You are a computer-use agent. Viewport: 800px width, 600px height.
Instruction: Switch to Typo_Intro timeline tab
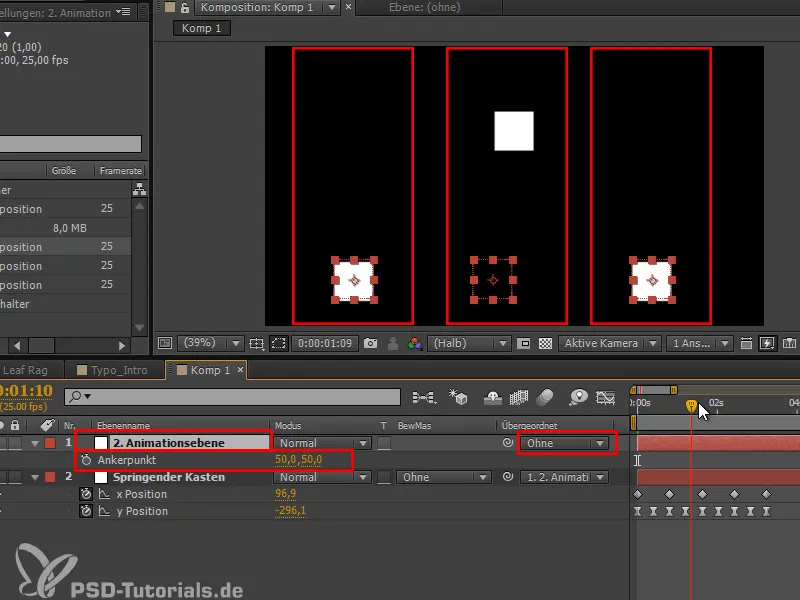pos(113,370)
